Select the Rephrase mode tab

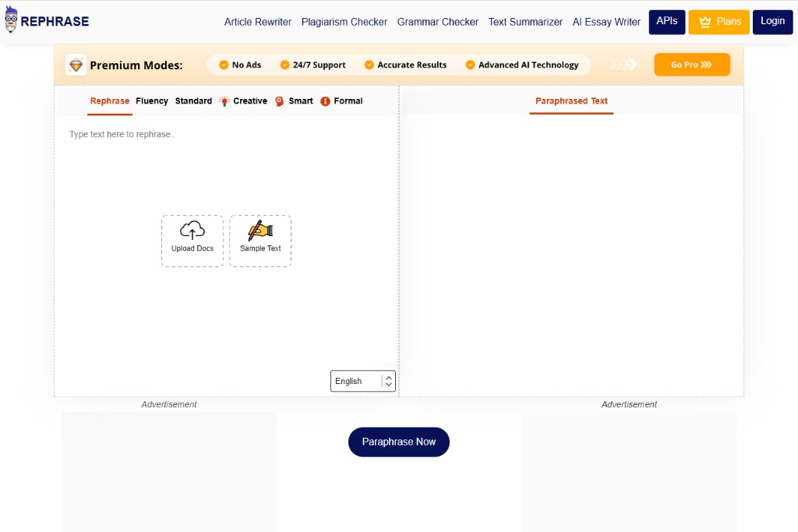pos(110,101)
